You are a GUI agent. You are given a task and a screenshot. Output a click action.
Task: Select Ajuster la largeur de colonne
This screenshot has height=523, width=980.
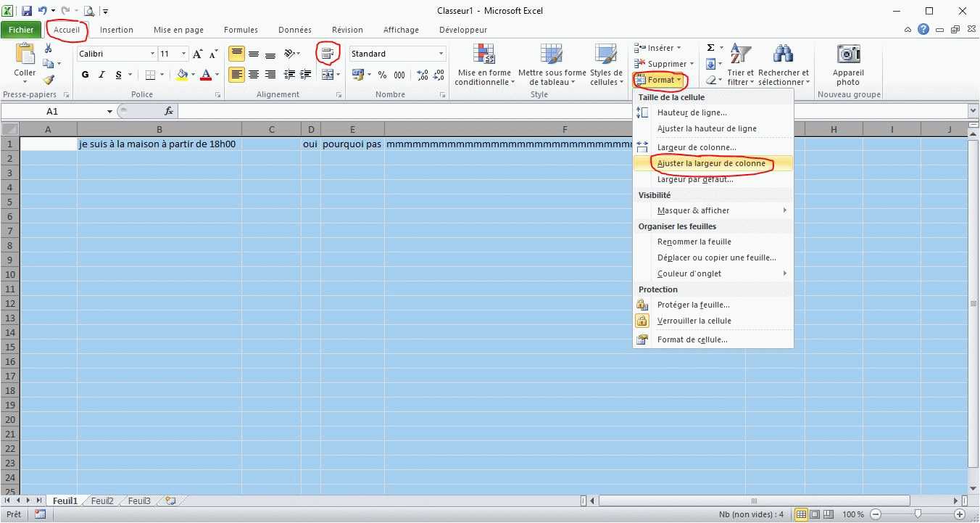[710, 163]
